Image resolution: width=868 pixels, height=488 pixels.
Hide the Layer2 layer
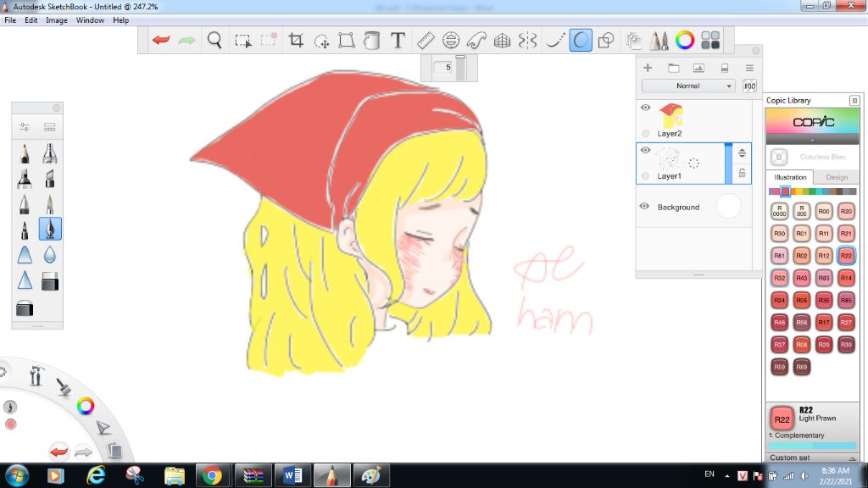tap(645, 108)
